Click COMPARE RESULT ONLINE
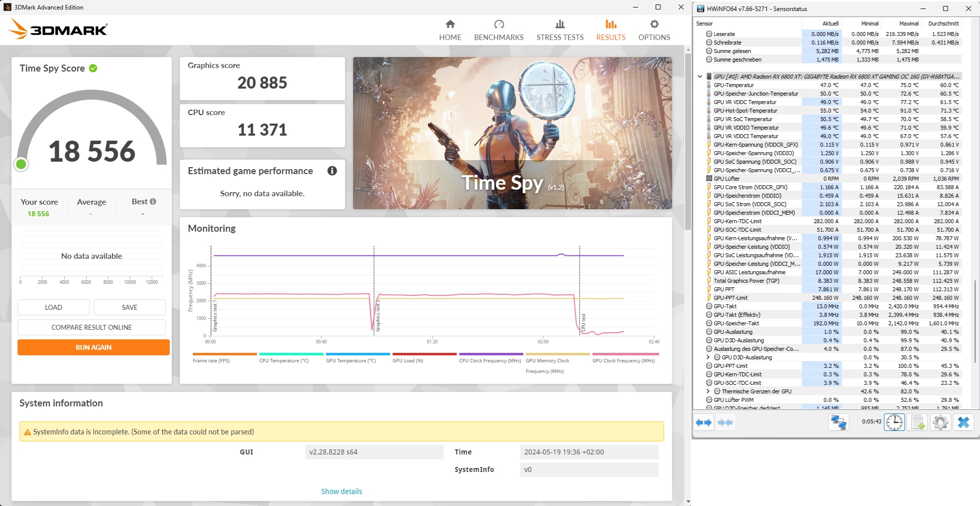The width and height of the screenshot is (980, 506). tap(92, 327)
